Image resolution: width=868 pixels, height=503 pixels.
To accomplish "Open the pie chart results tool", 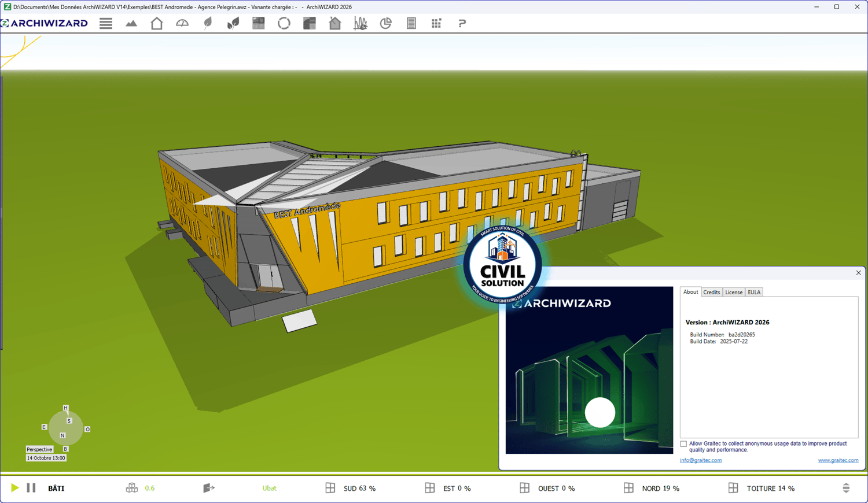I will tap(386, 23).
